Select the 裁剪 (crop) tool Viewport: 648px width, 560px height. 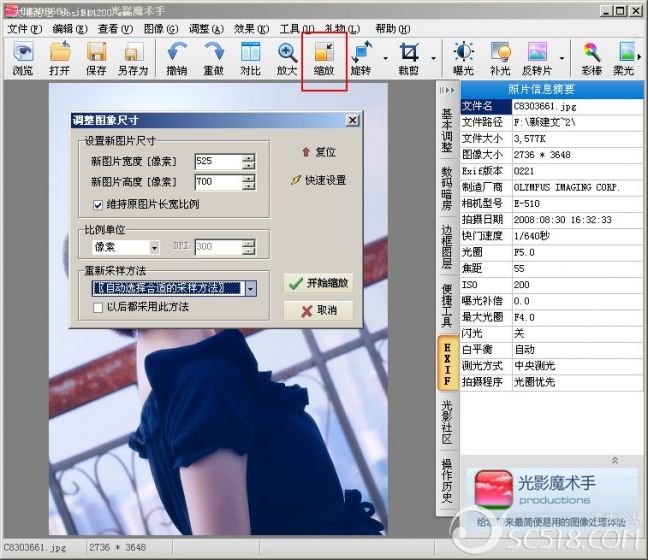(x=408, y=58)
